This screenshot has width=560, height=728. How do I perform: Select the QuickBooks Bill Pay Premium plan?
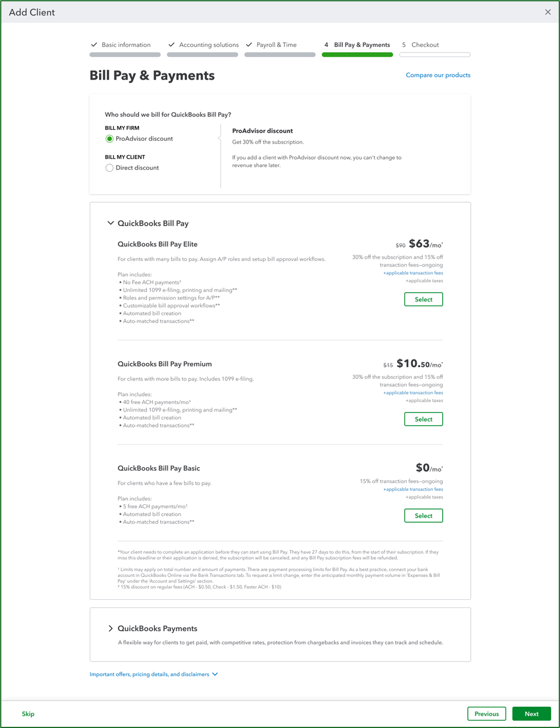click(x=423, y=419)
